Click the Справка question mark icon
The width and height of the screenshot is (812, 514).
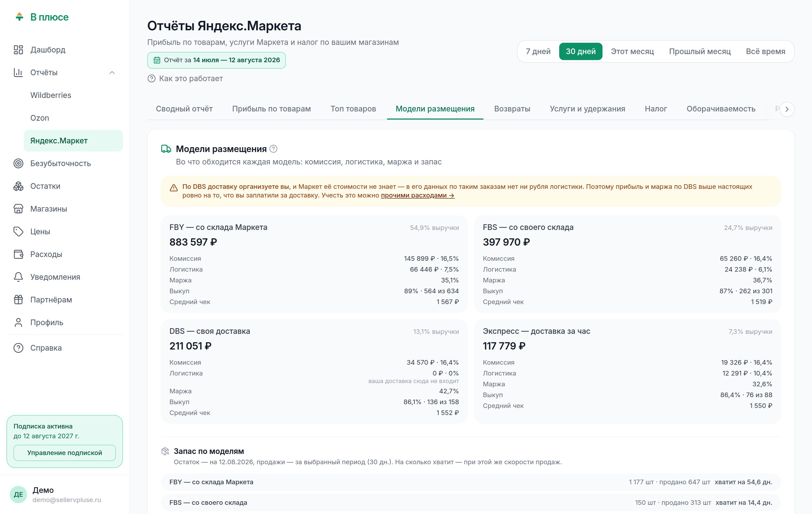18,348
